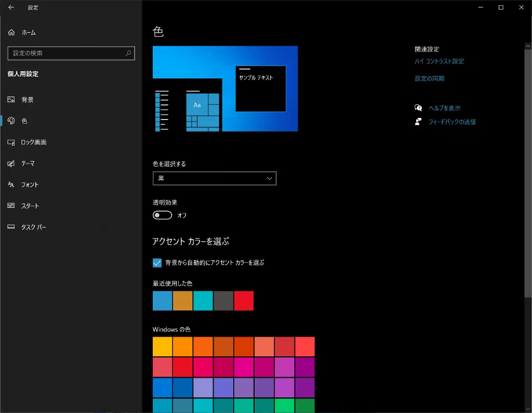Uncheck 背景から自動的にアクセント カラーを選ぶ checkbox
Screen dimensions: 532x413
(x=157, y=263)
